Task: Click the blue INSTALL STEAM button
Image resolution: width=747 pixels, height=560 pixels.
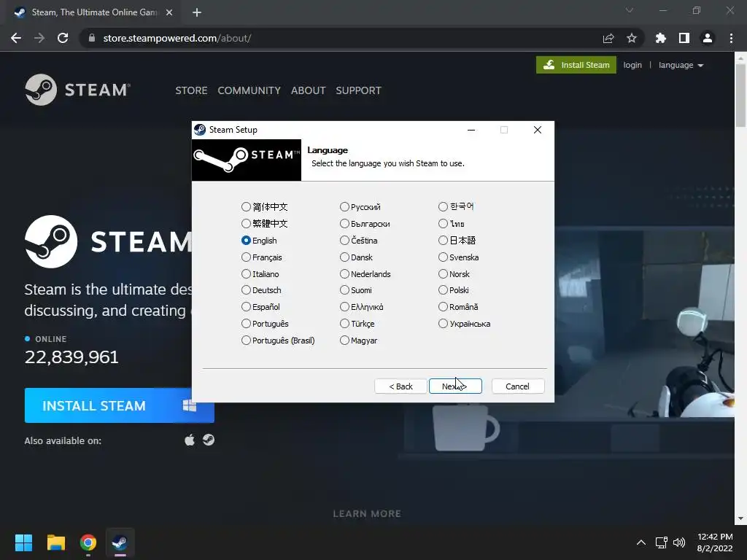Action: (x=119, y=405)
